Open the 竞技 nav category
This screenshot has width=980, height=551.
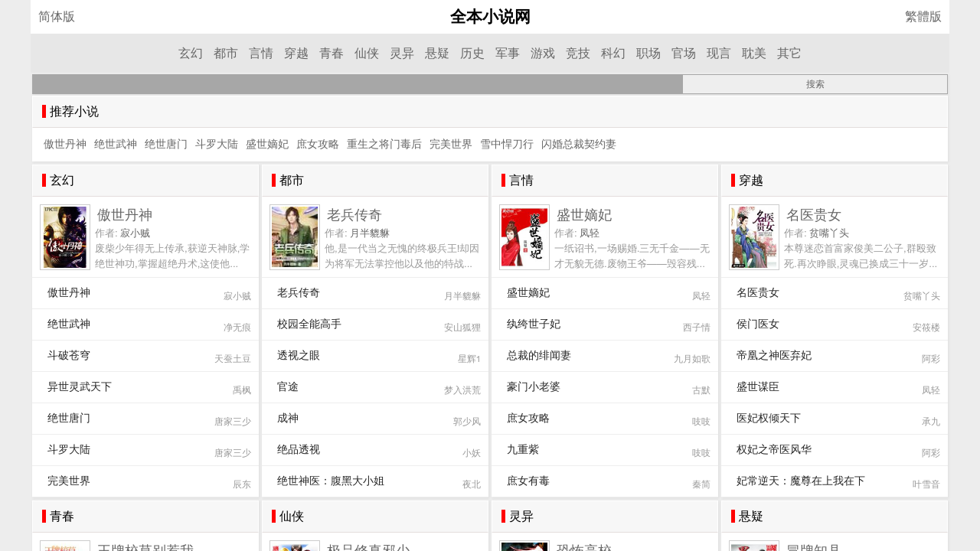click(x=578, y=54)
